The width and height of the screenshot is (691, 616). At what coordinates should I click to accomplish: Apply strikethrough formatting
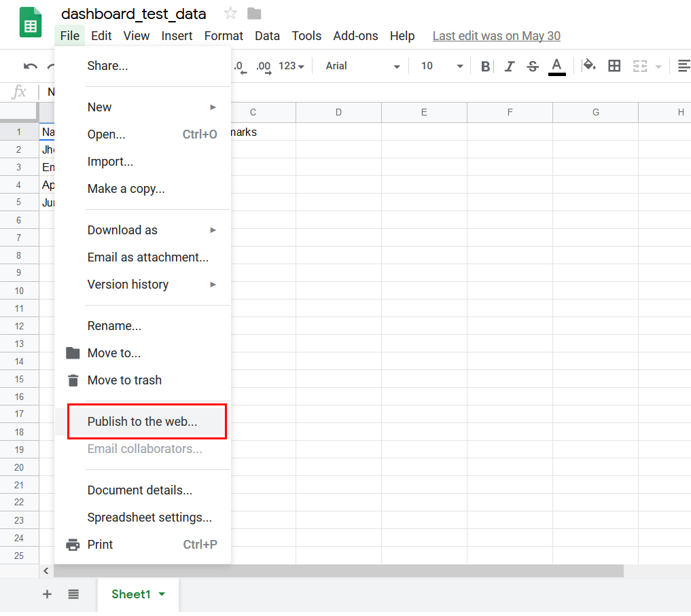[533, 66]
